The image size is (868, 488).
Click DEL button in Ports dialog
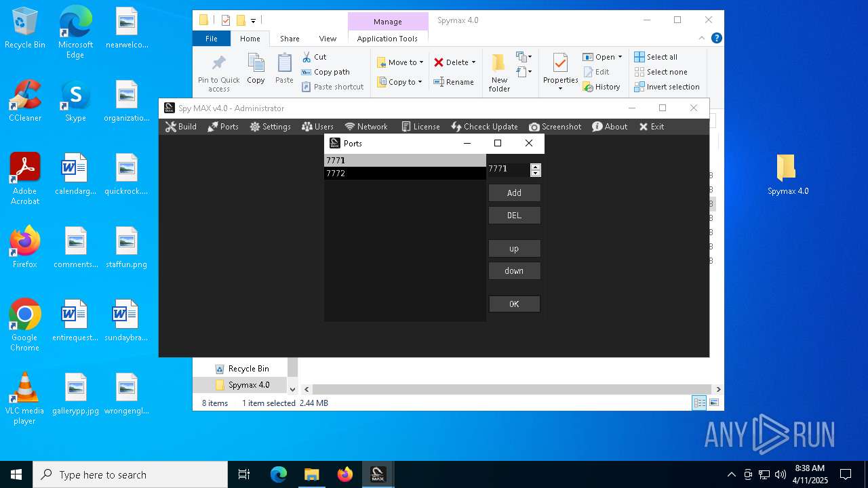point(514,216)
